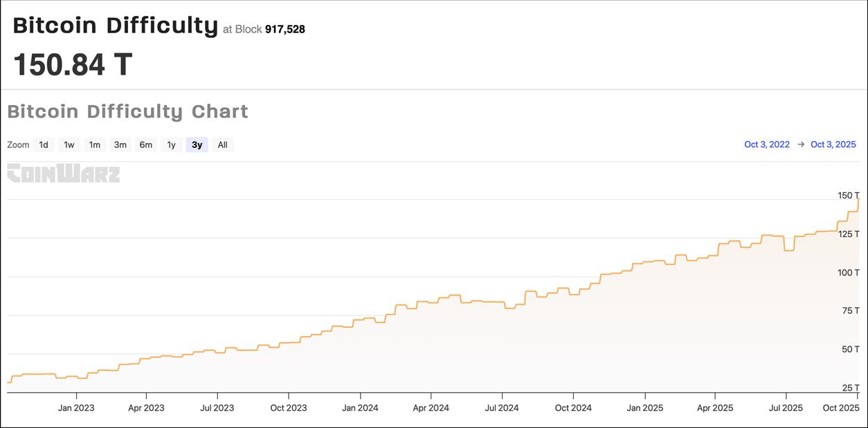Show All time difficulty history
Viewport: 868px width, 428px height.
pos(222,145)
